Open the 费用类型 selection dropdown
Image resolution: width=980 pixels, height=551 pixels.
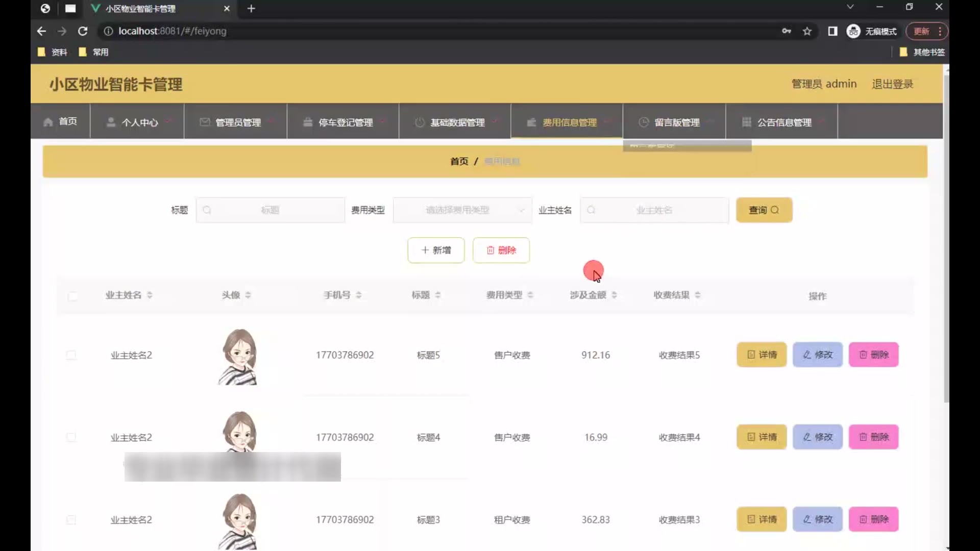pos(462,210)
